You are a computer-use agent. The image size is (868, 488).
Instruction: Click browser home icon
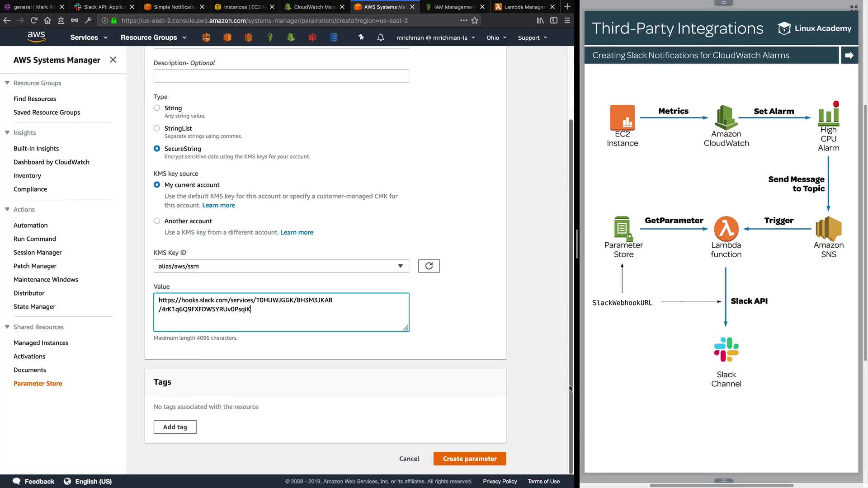(x=47, y=20)
